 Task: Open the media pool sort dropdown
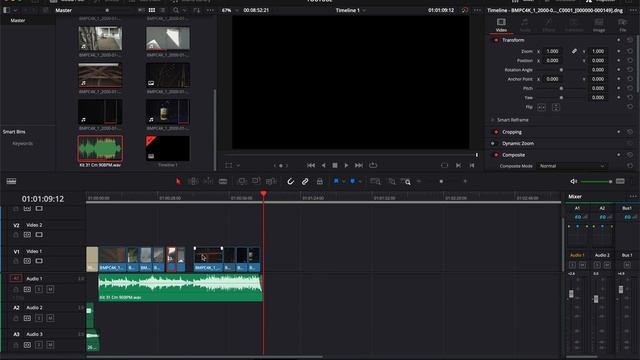coord(197,10)
